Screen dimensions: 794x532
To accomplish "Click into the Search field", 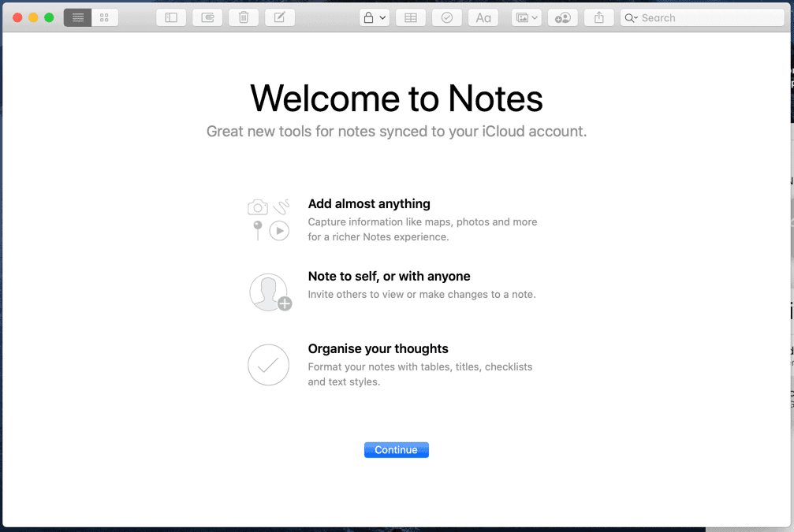I will (x=703, y=17).
